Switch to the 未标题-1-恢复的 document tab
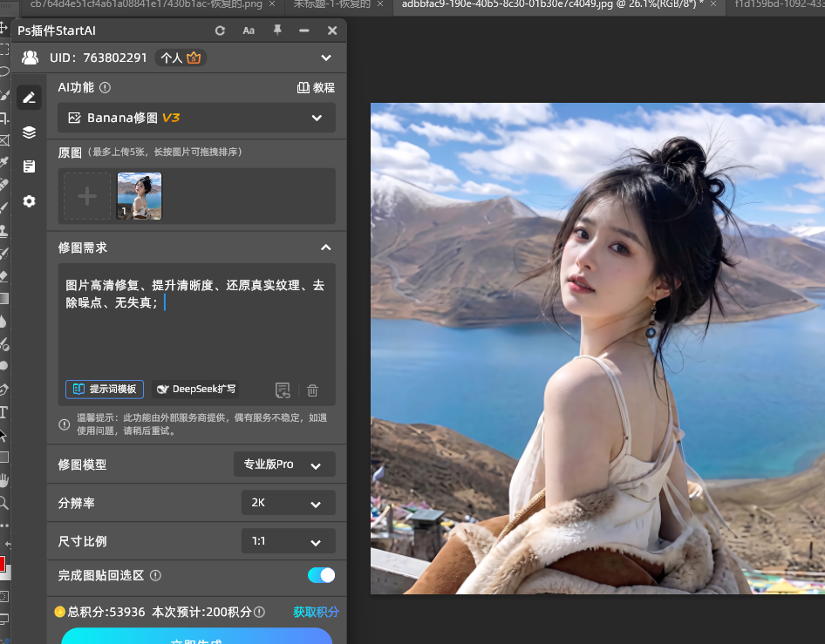The width and height of the screenshot is (825, 644). tap(332, 4)
